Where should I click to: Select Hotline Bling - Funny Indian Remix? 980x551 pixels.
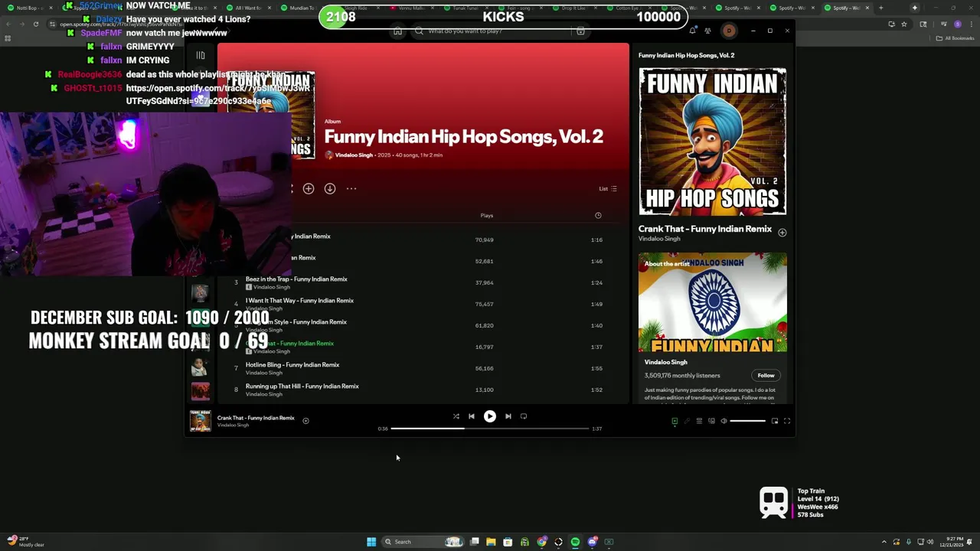[292, 365]
